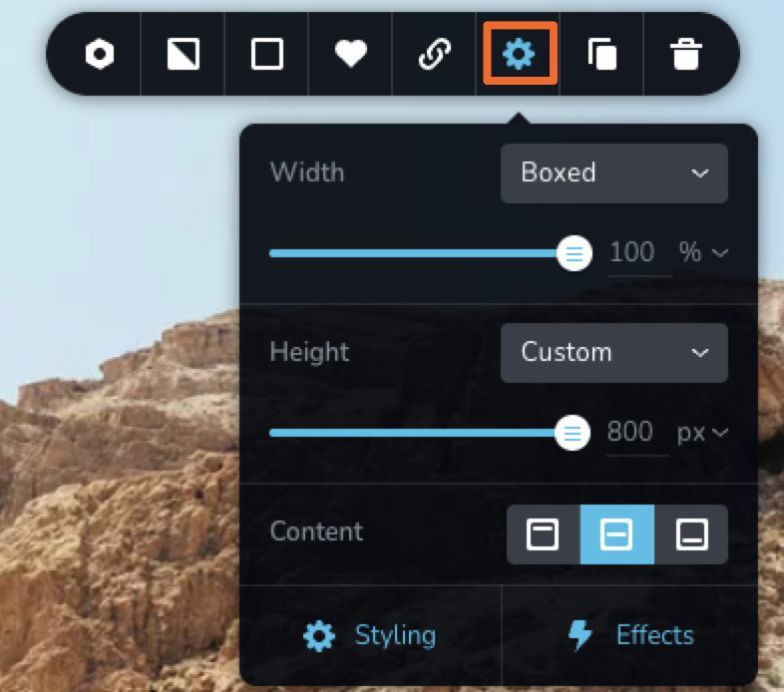Align content to bottom
Screen dimensions: 784x692
click(691, 534)
